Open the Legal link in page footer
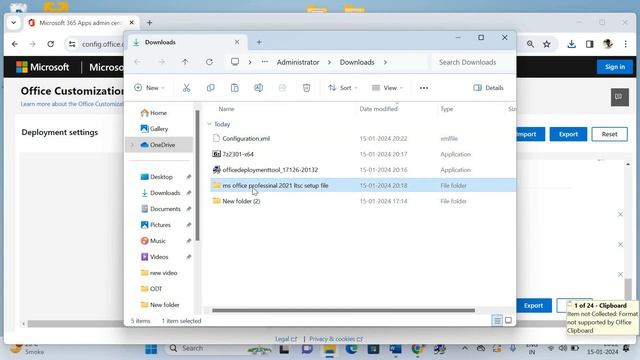This screenshot has height=360, width=640. pos(286,339)
